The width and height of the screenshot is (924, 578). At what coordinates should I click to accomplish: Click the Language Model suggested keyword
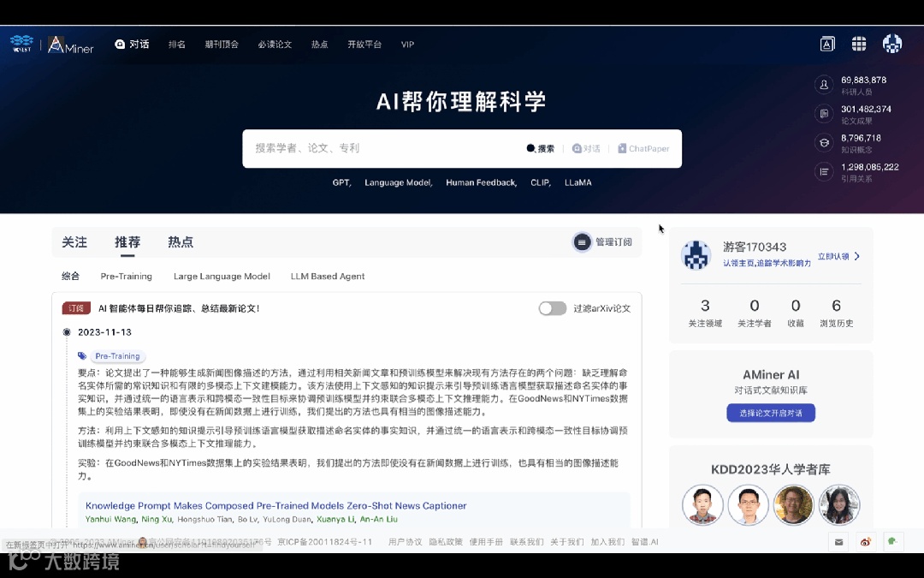[399, 183]
